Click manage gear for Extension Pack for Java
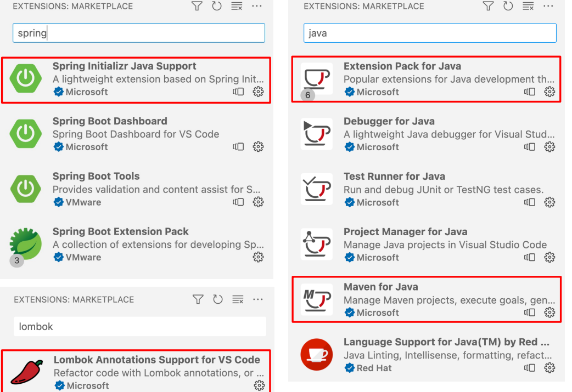Screen dimensions: 572x392 (549, 92)
